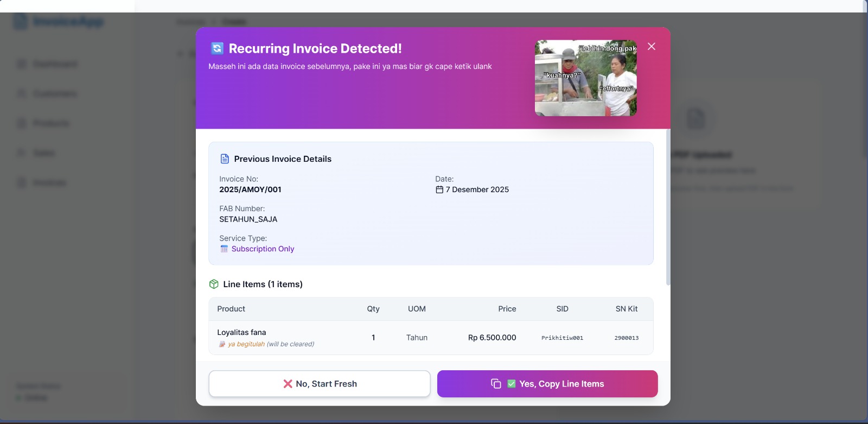Click the UOM column header

(417, 309)
